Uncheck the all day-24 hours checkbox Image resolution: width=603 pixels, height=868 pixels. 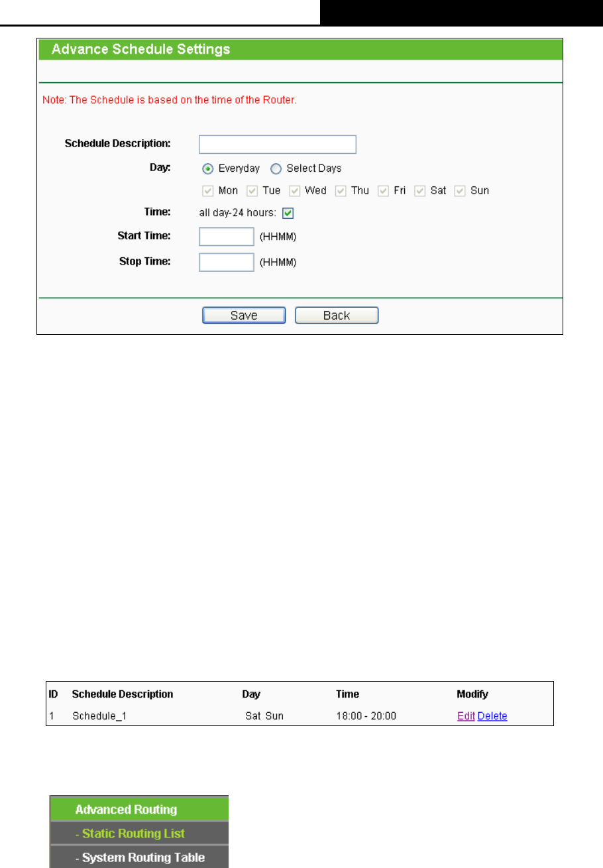pos(288,213)
